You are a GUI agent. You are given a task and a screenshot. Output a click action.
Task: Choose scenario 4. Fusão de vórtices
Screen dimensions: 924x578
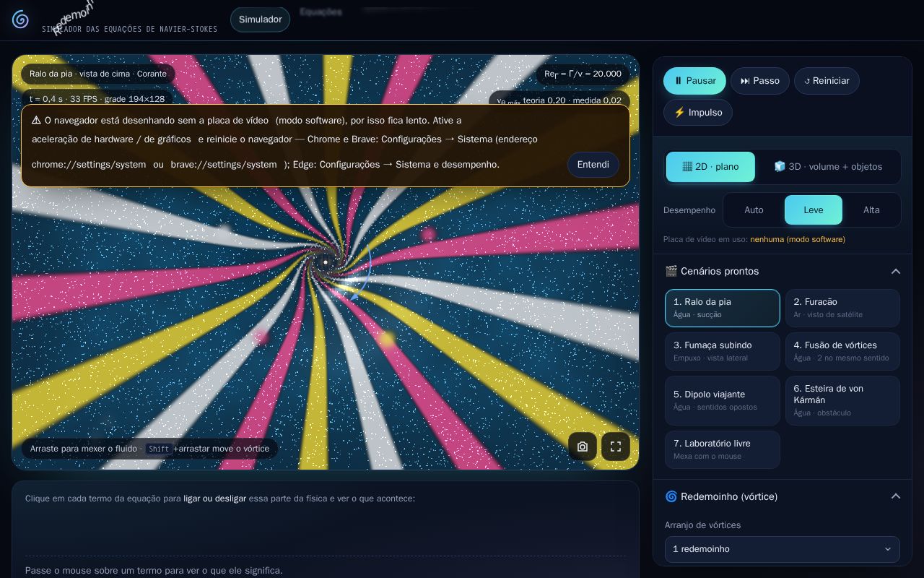click(842, 351)
